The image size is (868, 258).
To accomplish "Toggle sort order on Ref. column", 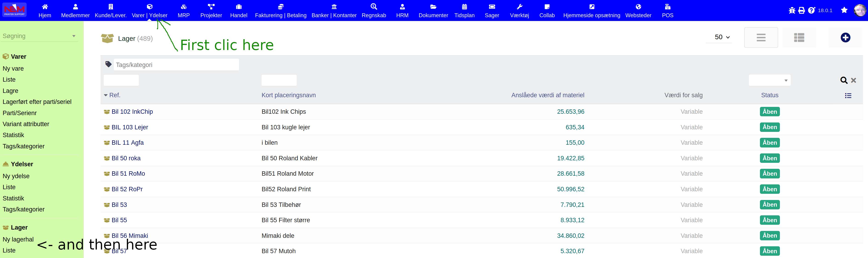I will point(114,95).
